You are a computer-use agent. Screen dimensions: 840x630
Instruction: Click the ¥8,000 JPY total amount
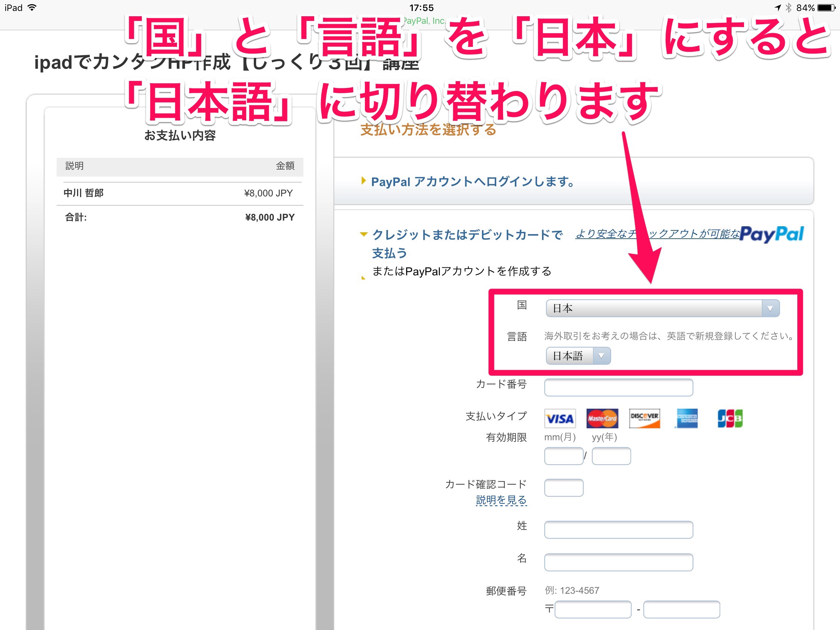coord(270,217)
